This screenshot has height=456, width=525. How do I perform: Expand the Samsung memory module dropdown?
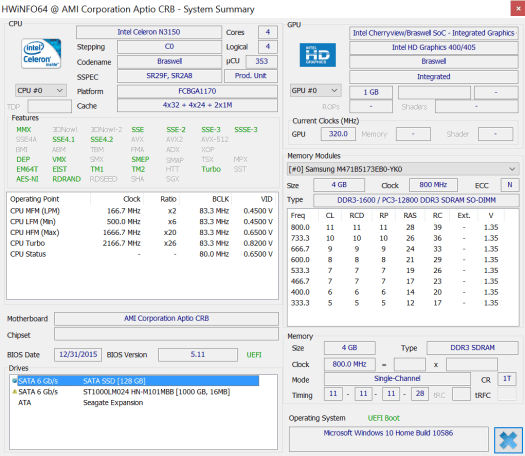(403, 169)
